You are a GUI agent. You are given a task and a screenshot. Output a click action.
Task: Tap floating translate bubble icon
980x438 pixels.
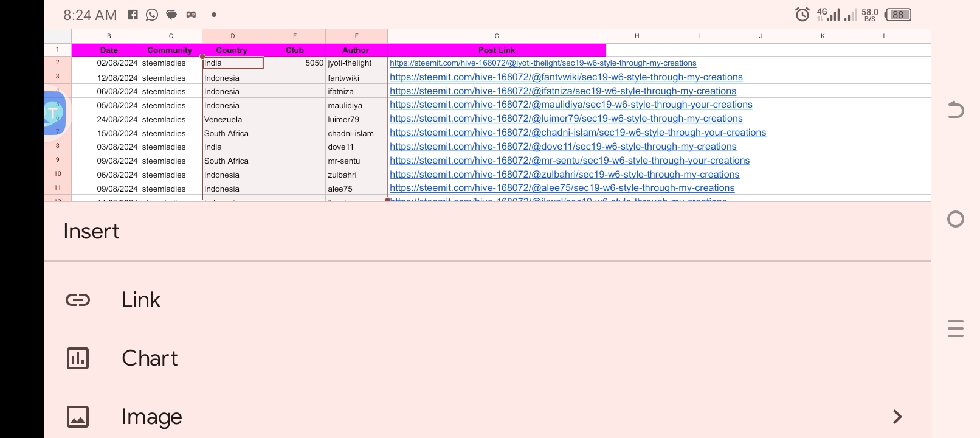(53, 113)
